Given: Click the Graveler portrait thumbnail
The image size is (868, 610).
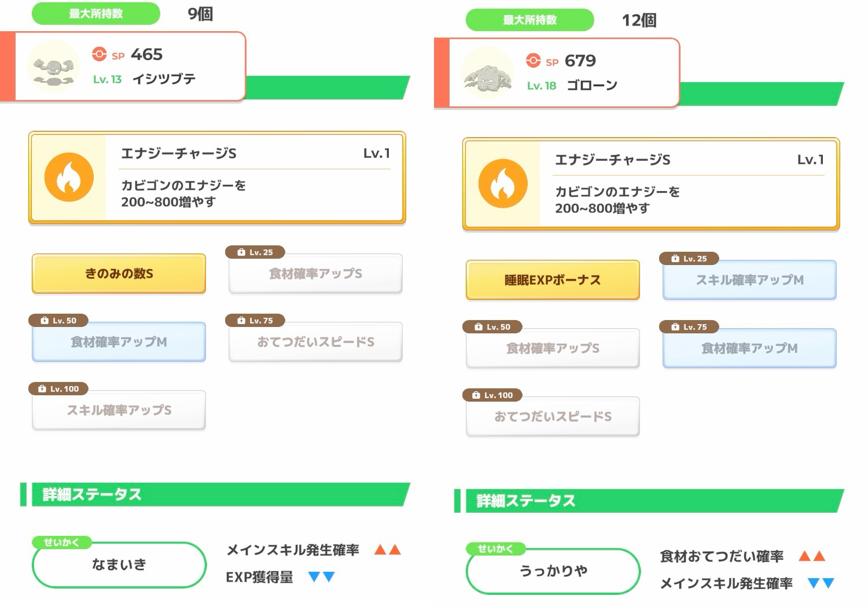Looking at the screenshot, I should (x=487, y=74).
